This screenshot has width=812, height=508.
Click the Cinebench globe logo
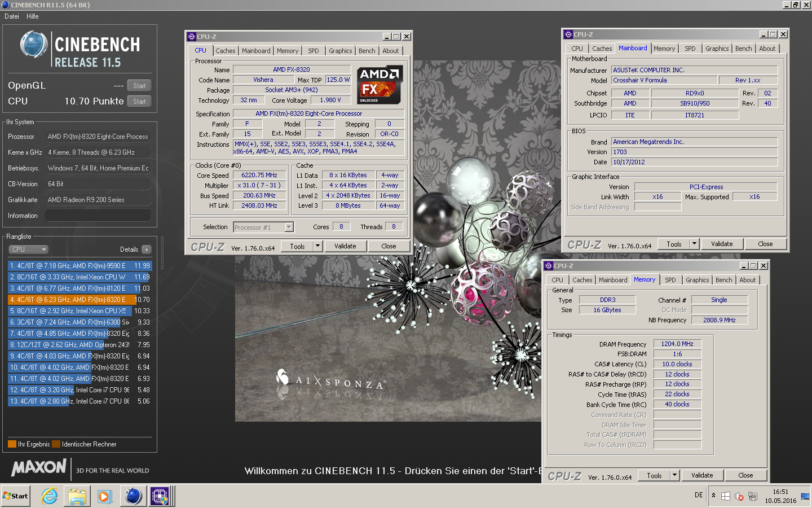click(33, 44)
